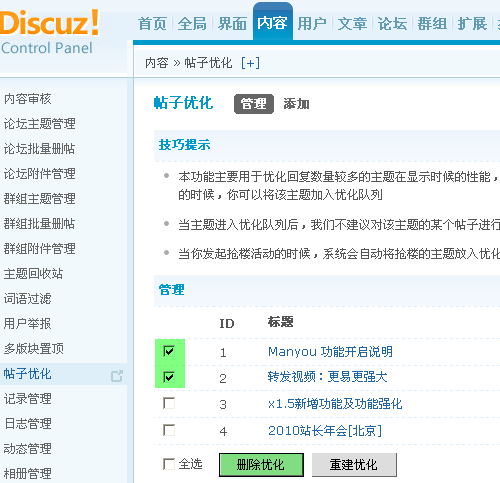Open 主题回收站 from sidebar
Image resolution: width=500 pixels, height=483 pixels.
33,273
